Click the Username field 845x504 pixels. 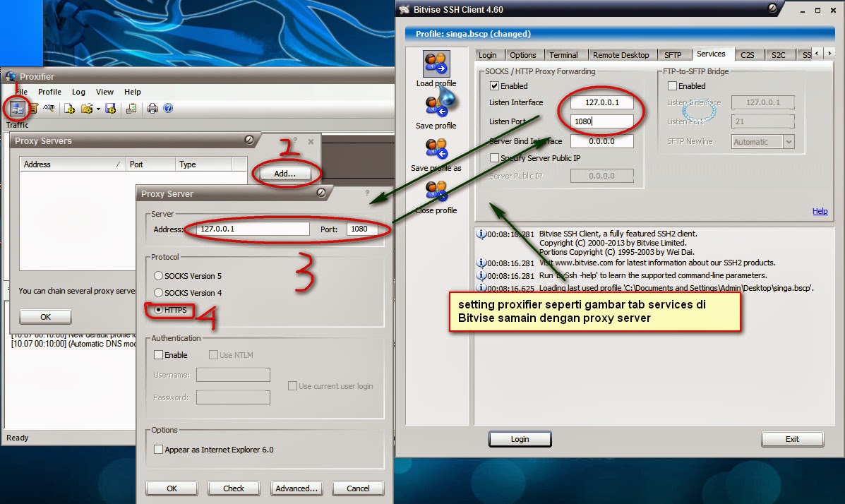pos(234,375)
